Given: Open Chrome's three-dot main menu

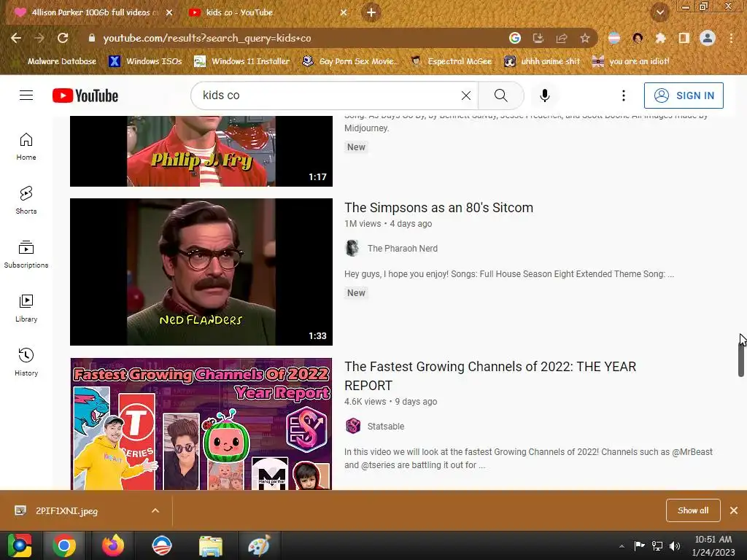Looking at the screenshot, I should pos(731,38).
